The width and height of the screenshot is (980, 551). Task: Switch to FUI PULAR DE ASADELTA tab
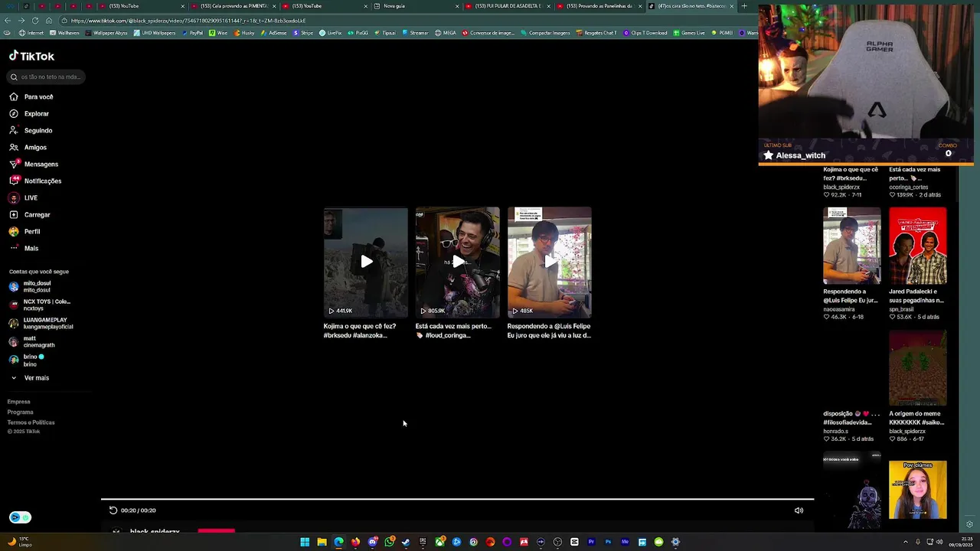[x=508, y=6]
